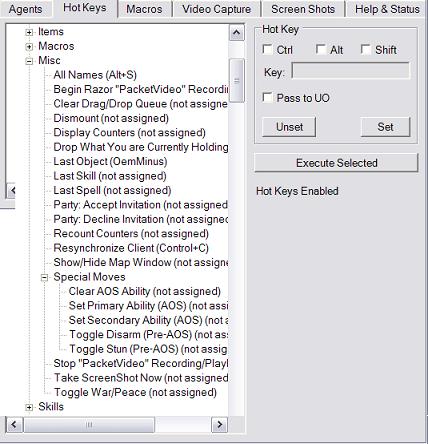
Task: Expand the Skills tree node
Action: coord(29,407)
